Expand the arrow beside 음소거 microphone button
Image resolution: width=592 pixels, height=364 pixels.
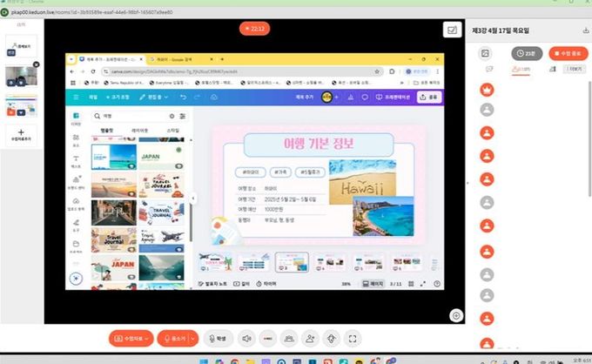(x=193, y=338)
